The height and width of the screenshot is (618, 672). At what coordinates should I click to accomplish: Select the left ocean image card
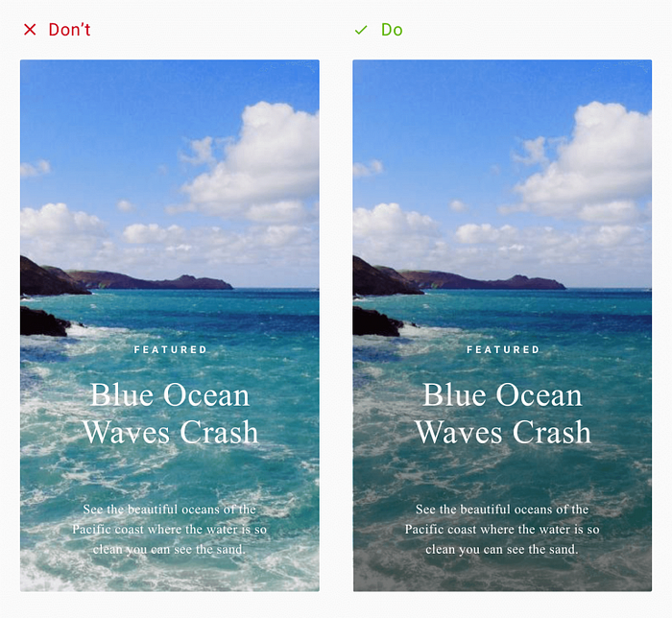(x=170, y=325)
